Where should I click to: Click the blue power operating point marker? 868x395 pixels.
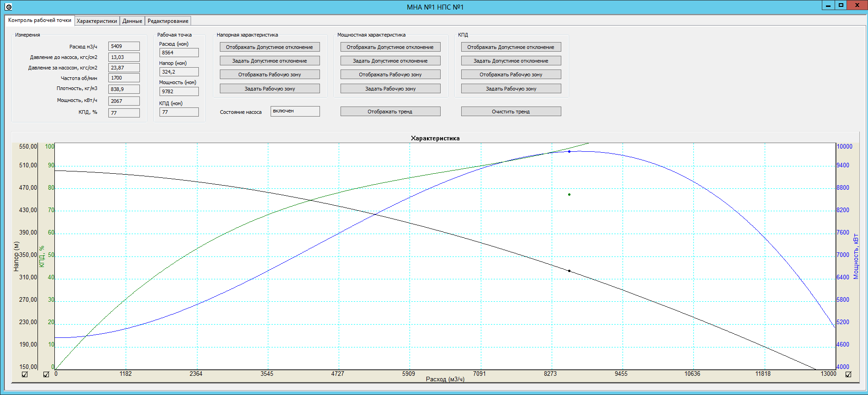coord(569,151)
